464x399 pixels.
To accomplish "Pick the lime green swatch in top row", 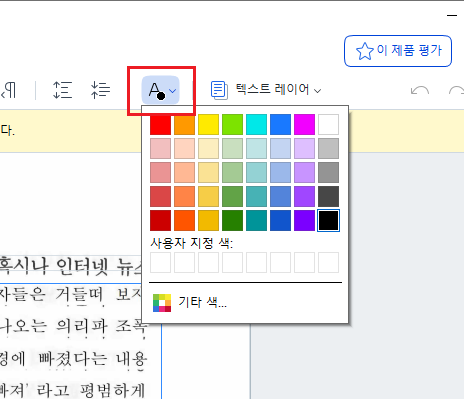I will 232,124.
